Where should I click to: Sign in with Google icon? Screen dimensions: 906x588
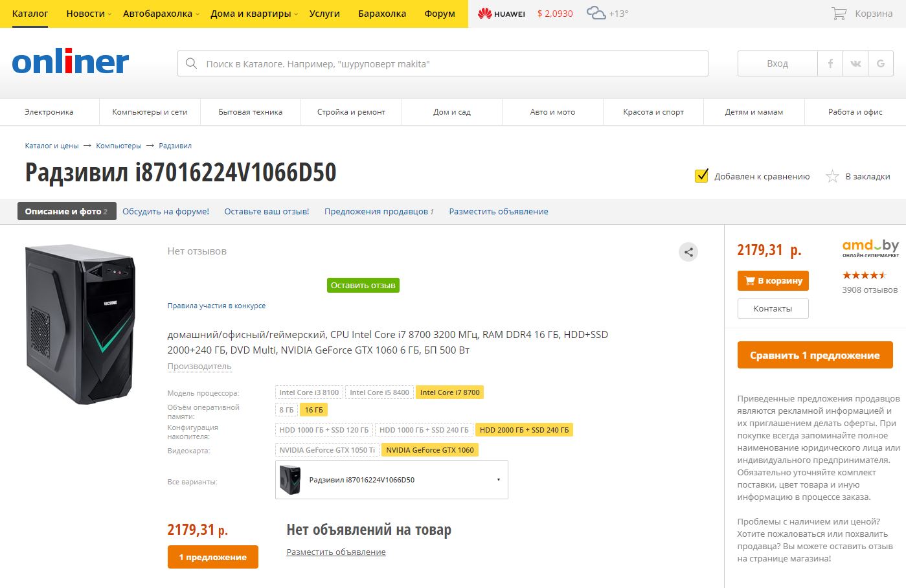(881, 63)
